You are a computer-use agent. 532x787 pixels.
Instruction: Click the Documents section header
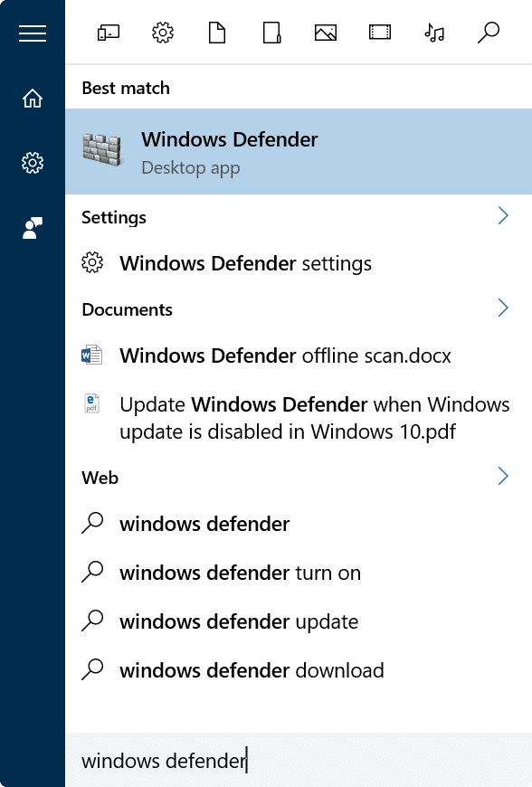tap(127, 309)
